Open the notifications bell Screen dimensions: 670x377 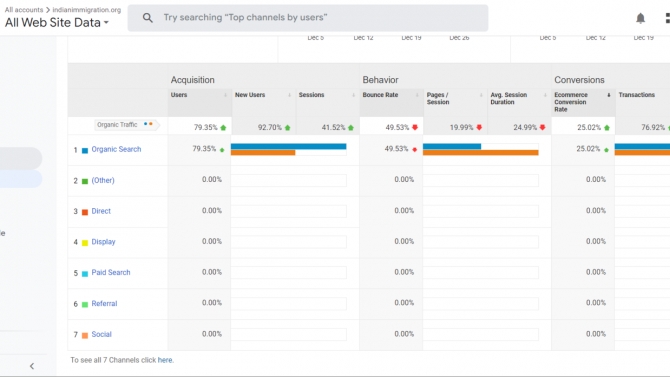pyautogui.click(x=640, y=18)
